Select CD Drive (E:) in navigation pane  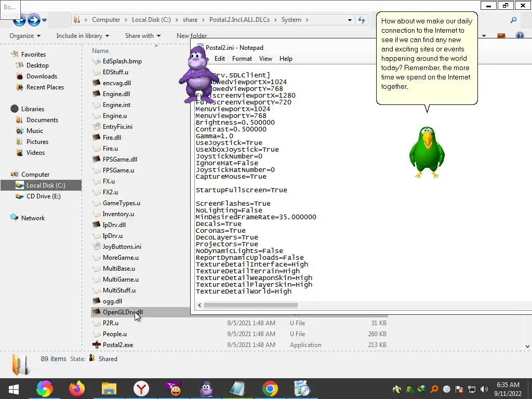[x=44, y=196]
